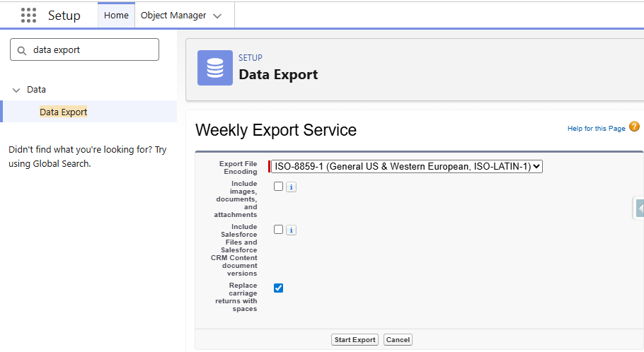Click the Data Export database icon
Image resolution: width=644 pixels, height=352 pixels.
click(x=215, y=68)
